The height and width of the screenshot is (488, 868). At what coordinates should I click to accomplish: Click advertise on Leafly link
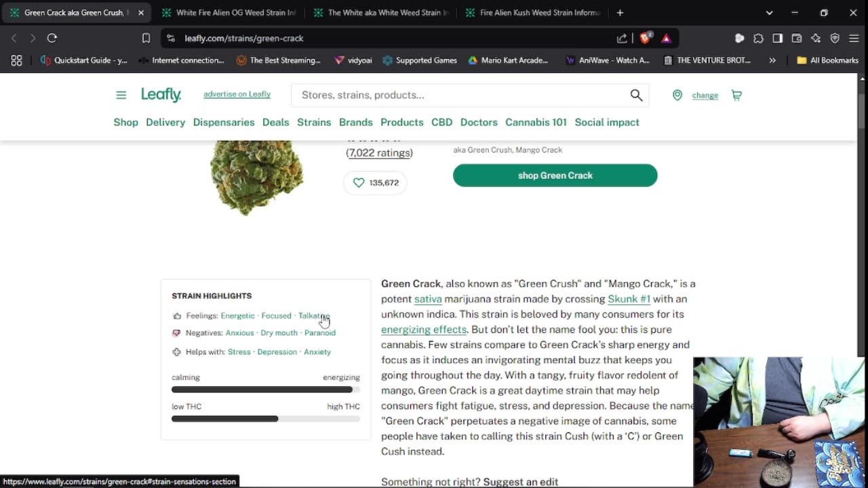click(237, 94)
